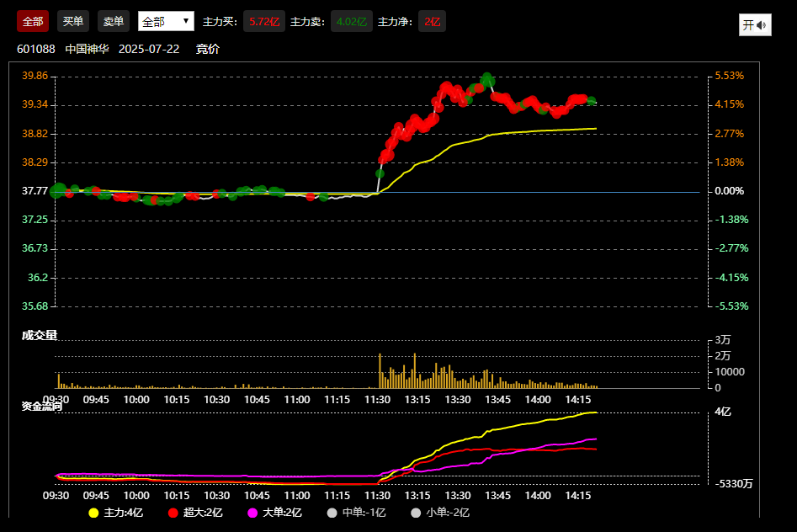Screen dimensions: 797x532
Task: Click the 39.86 price axis label
Action: (35, 76)
